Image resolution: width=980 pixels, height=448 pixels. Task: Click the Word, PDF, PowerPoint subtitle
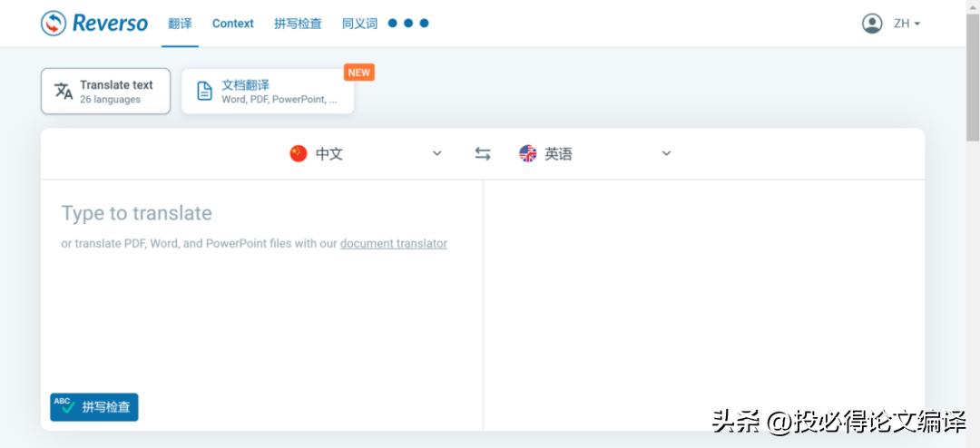[279, 100]
